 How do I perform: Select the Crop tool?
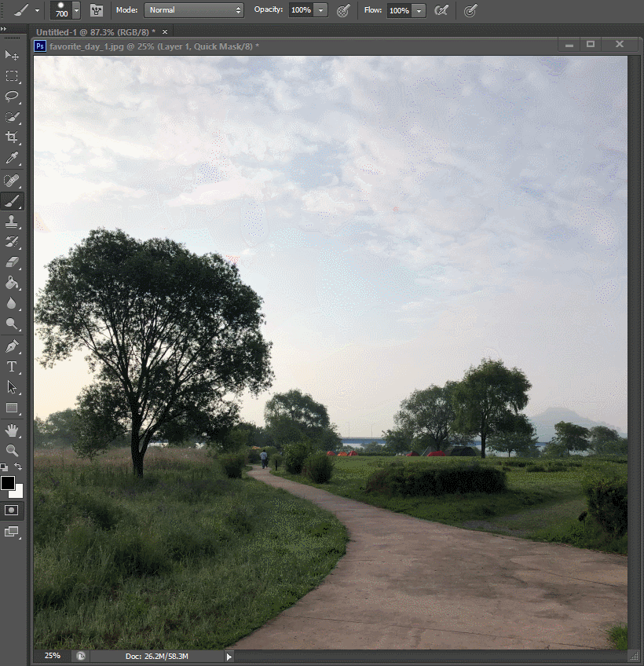pyautogui.click(x=12, y=137)
